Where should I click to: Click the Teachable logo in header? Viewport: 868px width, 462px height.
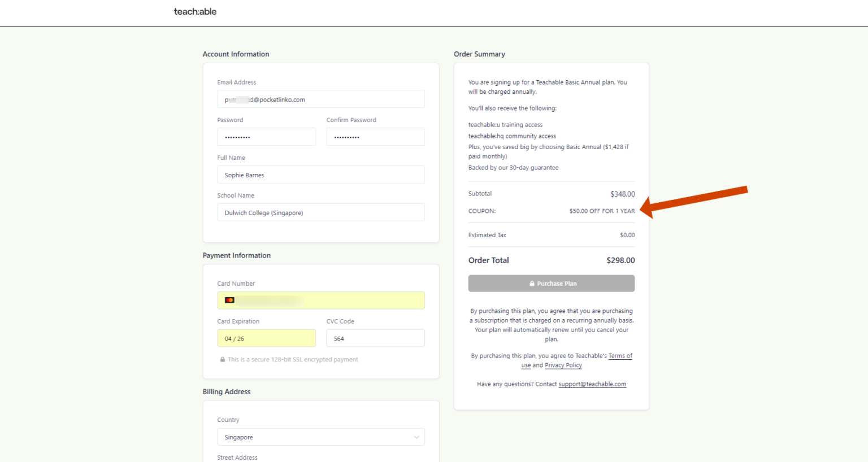(x=195, y=11)
